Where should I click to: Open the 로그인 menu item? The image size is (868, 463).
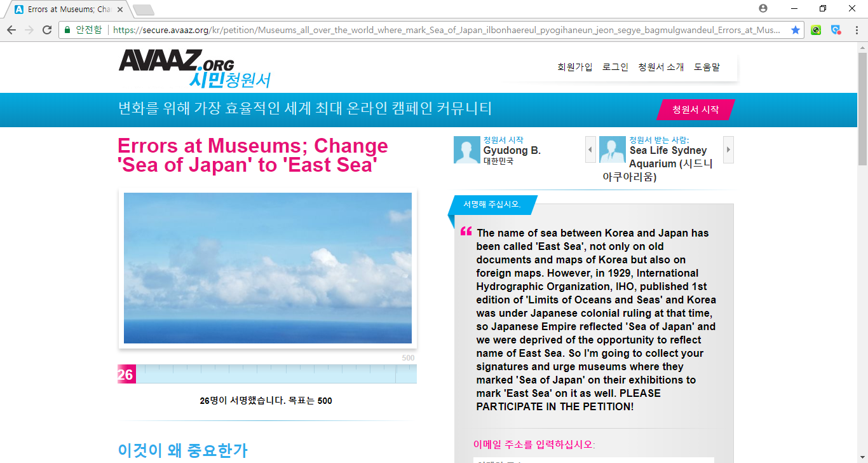(x=615, y=67)
